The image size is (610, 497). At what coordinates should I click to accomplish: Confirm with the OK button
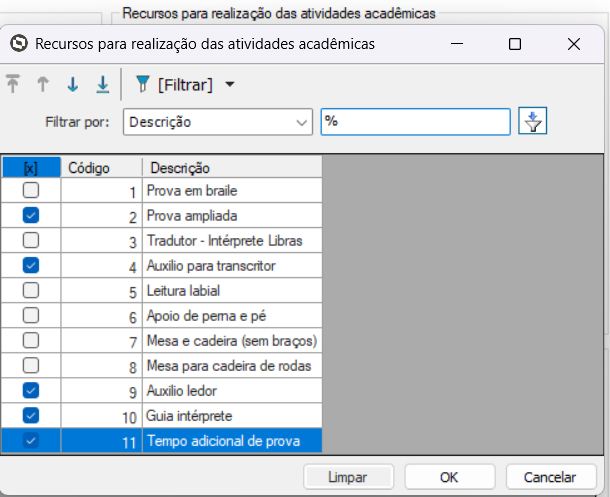click(449, 477)
